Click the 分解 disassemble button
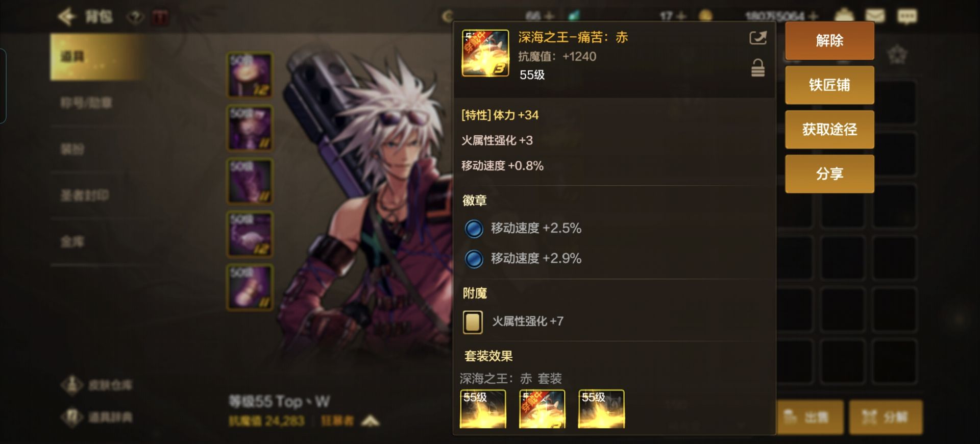 886,417
